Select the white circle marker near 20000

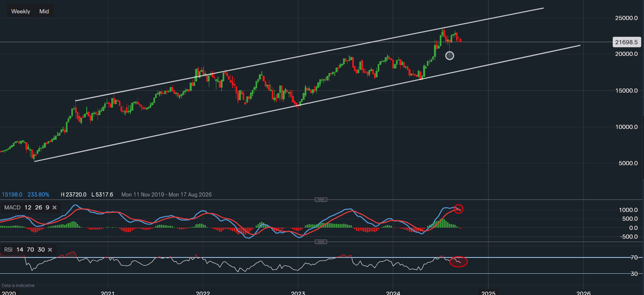[x=449, y=55]
